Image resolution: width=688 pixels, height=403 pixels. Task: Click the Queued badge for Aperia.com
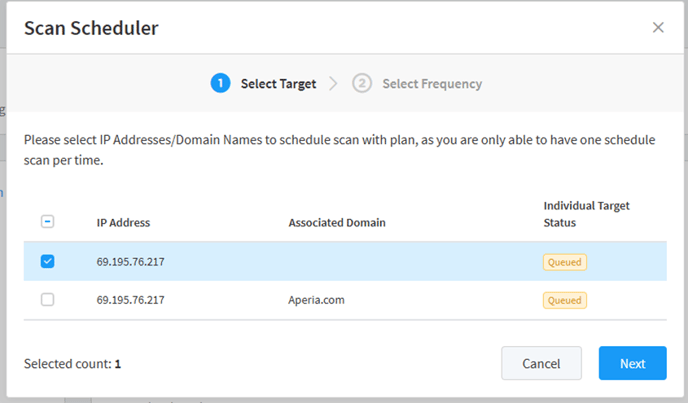point(565,300)
